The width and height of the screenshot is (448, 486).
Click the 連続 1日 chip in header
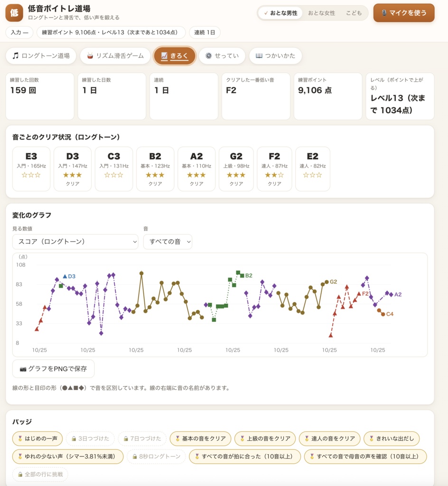205,33
